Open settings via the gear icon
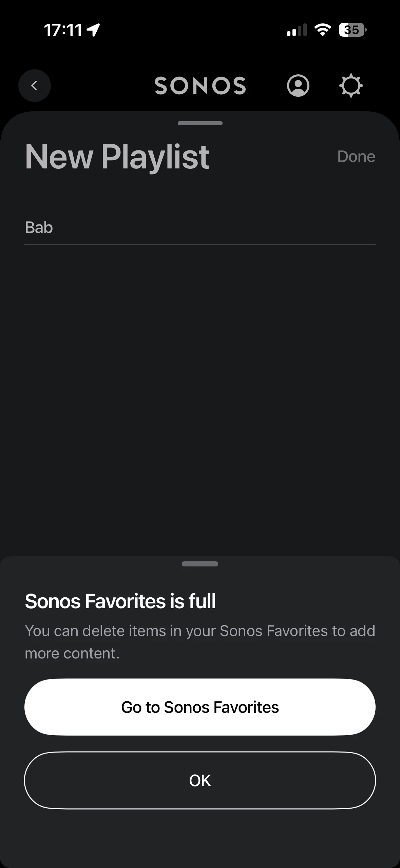Image resolution: width=400 pixels, height=868 pixels. point(351,86)
